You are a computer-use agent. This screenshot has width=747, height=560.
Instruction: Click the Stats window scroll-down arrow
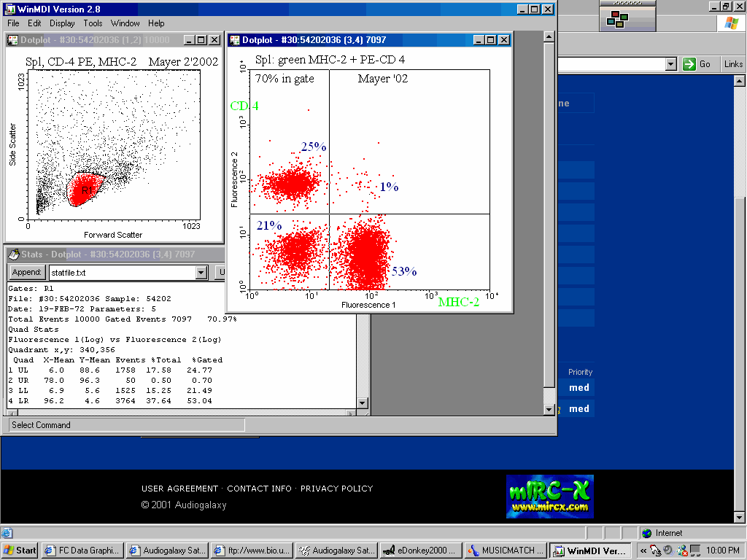pos(363,403)
